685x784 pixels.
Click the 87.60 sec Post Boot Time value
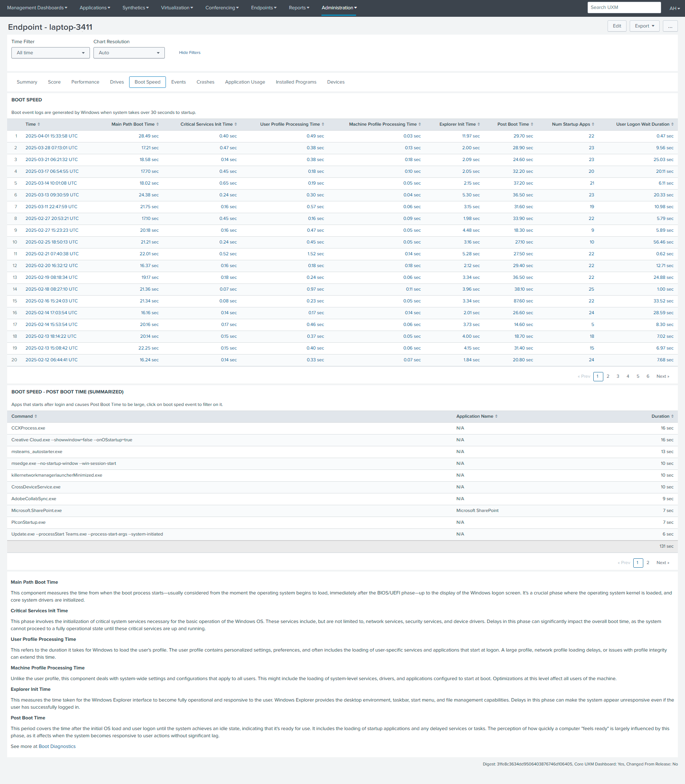523,301
